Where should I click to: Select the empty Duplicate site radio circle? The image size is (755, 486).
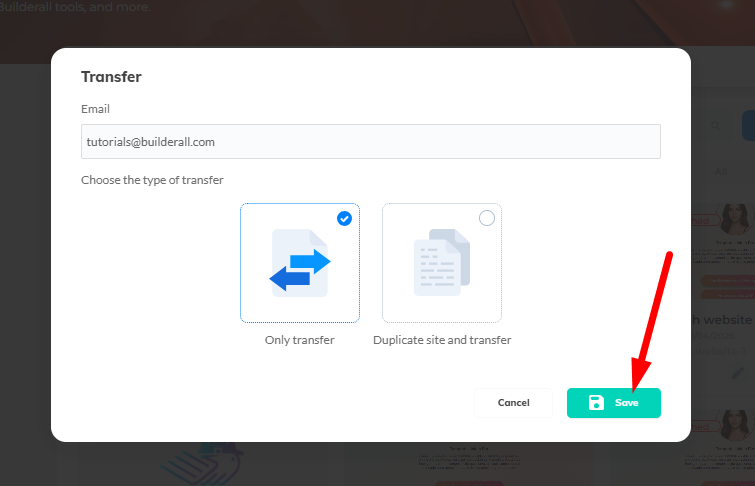coord(487,218)
